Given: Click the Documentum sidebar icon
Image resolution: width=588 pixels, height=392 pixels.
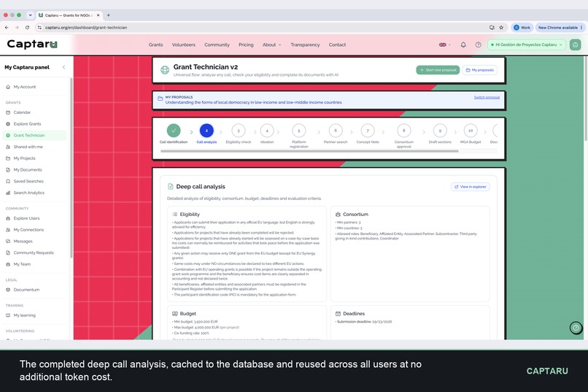Looking at the screenshot, I should click(8, 290).
